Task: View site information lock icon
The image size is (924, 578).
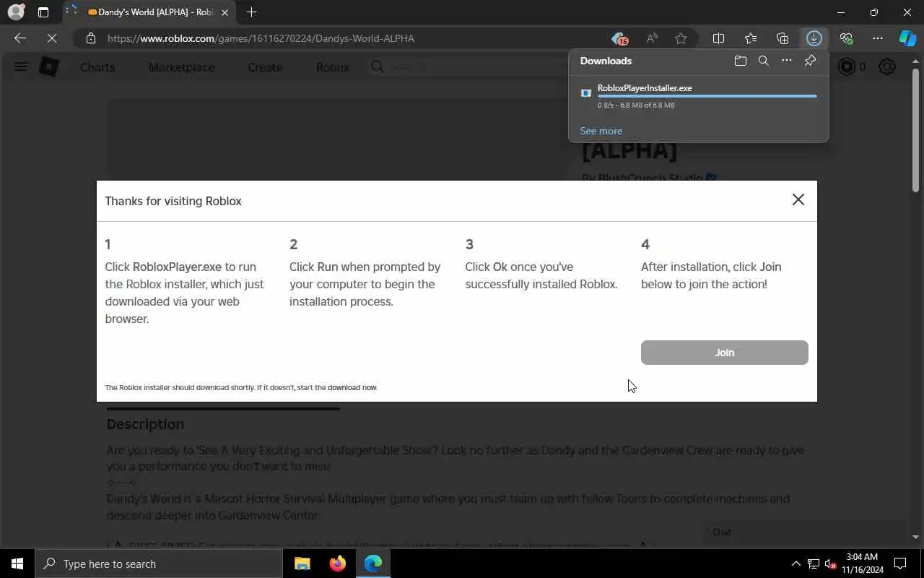Action: click(x=90, y=38)
